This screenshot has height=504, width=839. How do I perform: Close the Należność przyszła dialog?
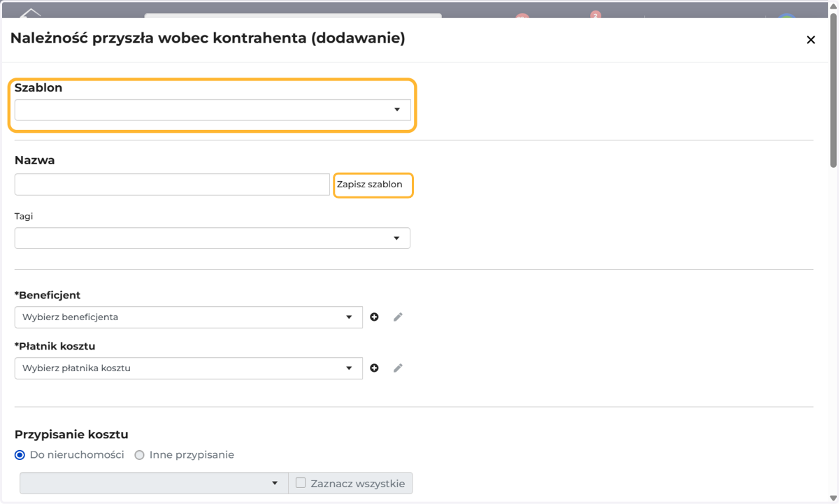tap(811, 40)
